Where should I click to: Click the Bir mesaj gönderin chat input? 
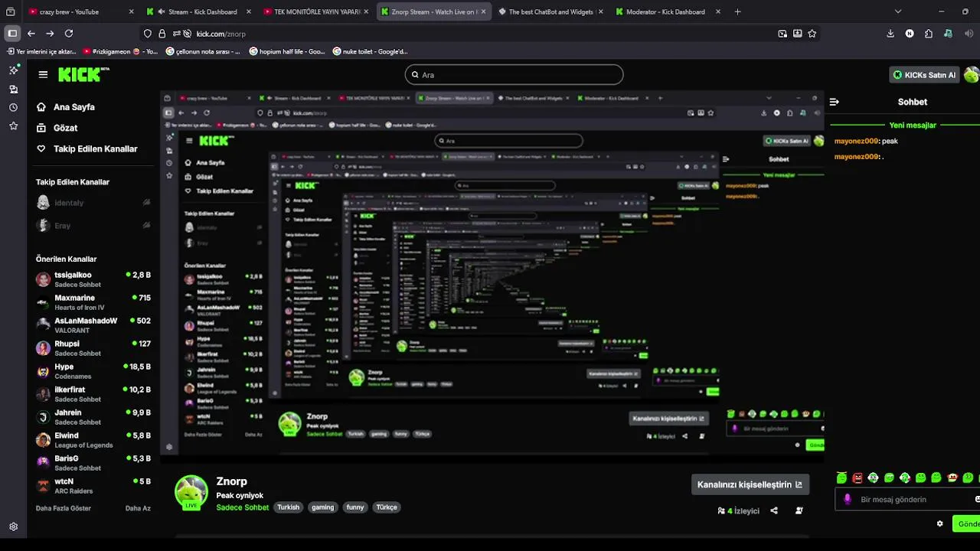[x=907, y=499]
